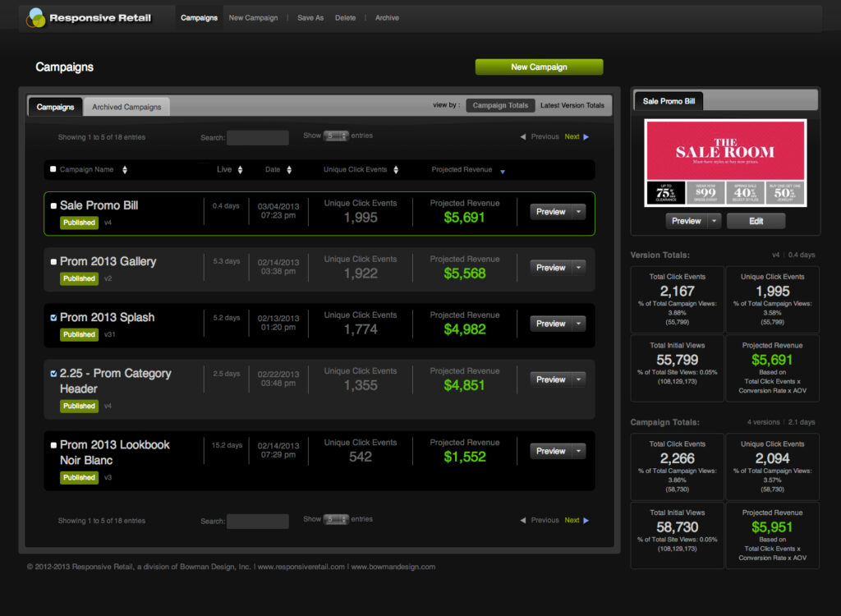Sort by Unique Click Events arrows

click(x=396, y=169)
